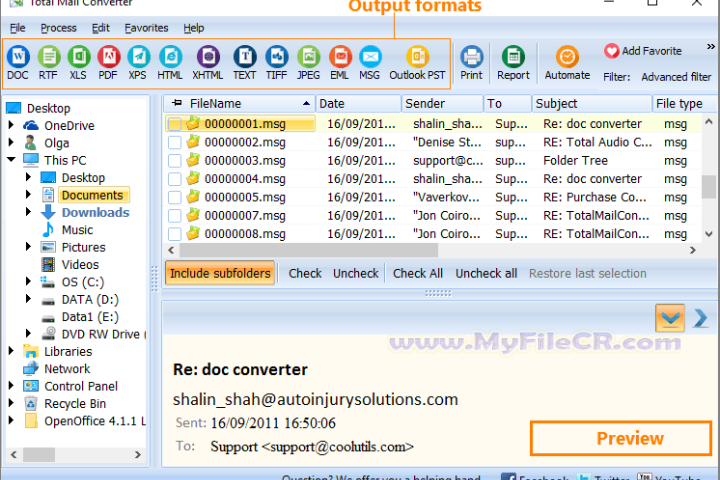
Task: Export to Outlook PST
Action: point(417,63)
